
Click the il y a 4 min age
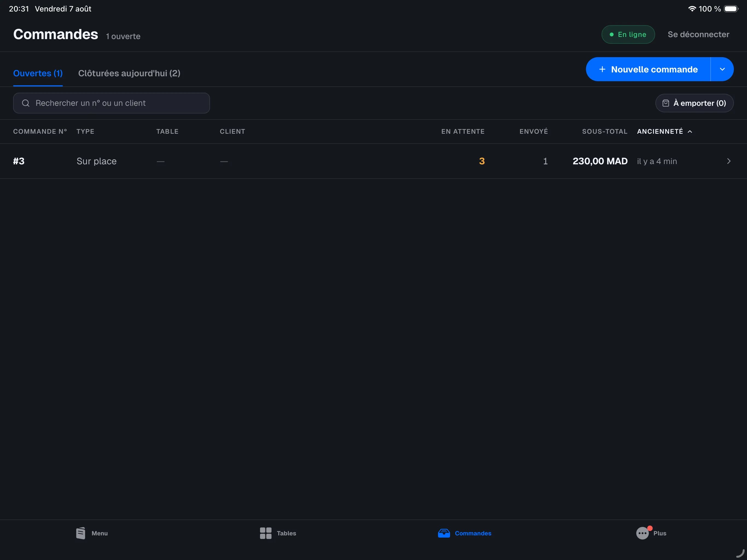pos(657,161)
